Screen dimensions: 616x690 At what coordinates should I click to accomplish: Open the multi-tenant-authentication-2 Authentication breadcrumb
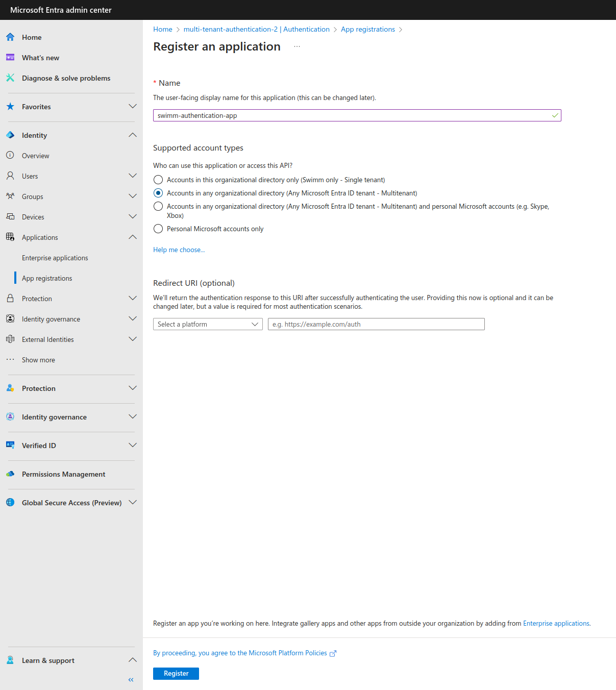coord(257,29)
